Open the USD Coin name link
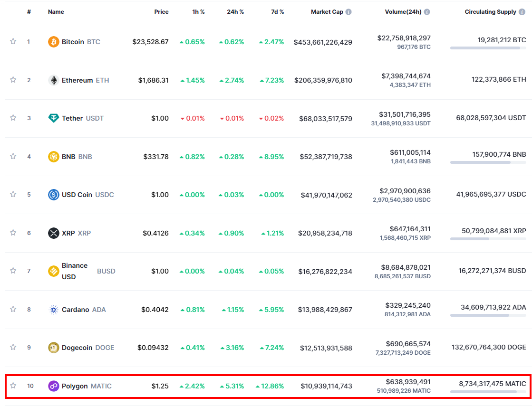The image size is (532, 406). (x=77, y=195)
